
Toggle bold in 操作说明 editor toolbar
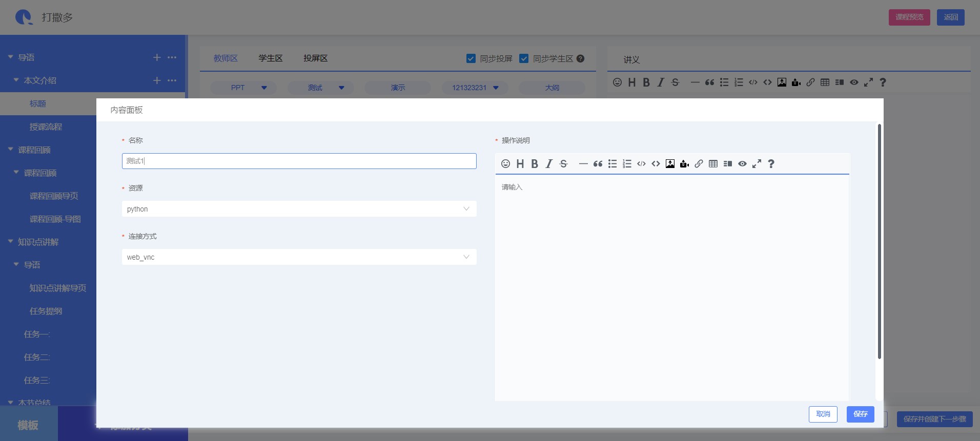click(535, 164)
